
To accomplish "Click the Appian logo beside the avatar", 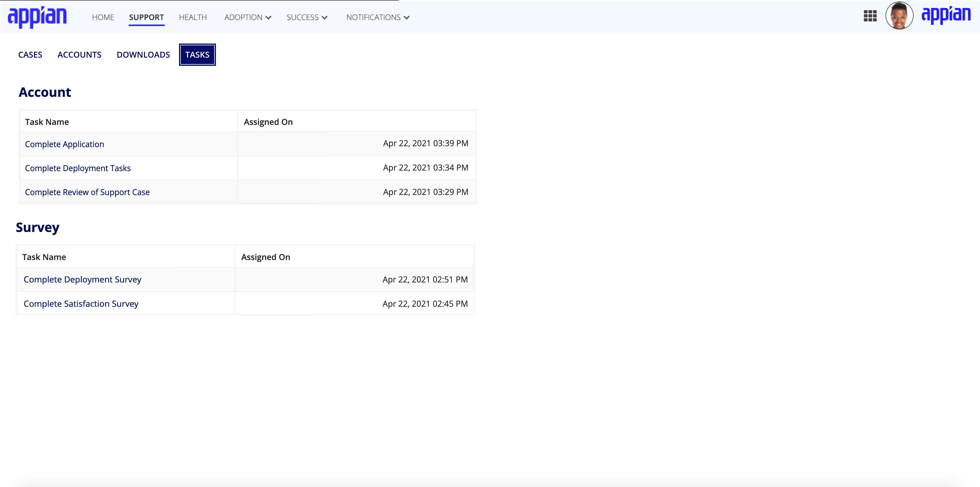I will (x=946, y=15).
